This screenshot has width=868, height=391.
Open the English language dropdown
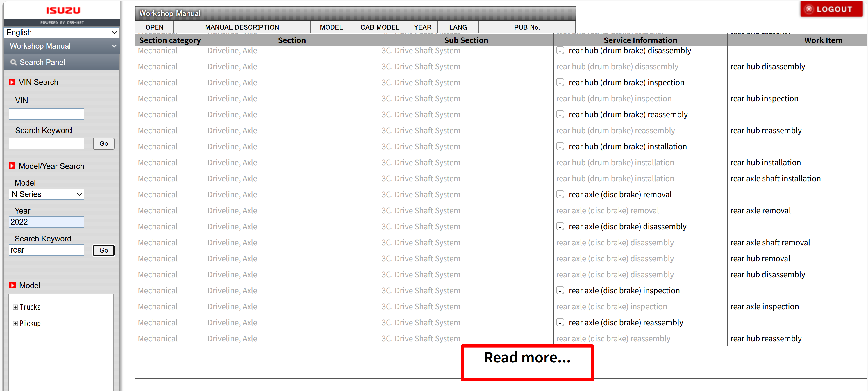62,32
